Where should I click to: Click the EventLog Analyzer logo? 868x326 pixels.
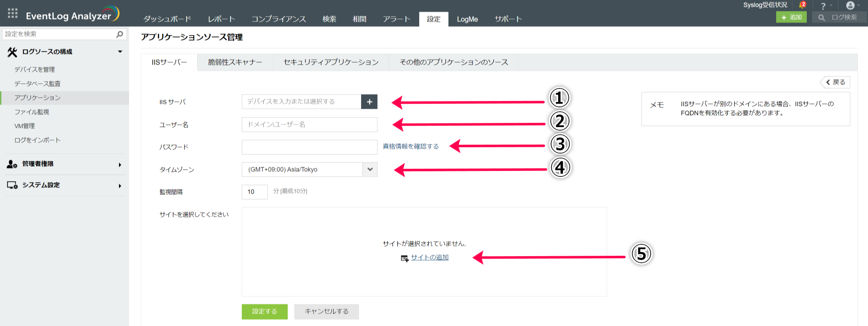coord(73,14)
